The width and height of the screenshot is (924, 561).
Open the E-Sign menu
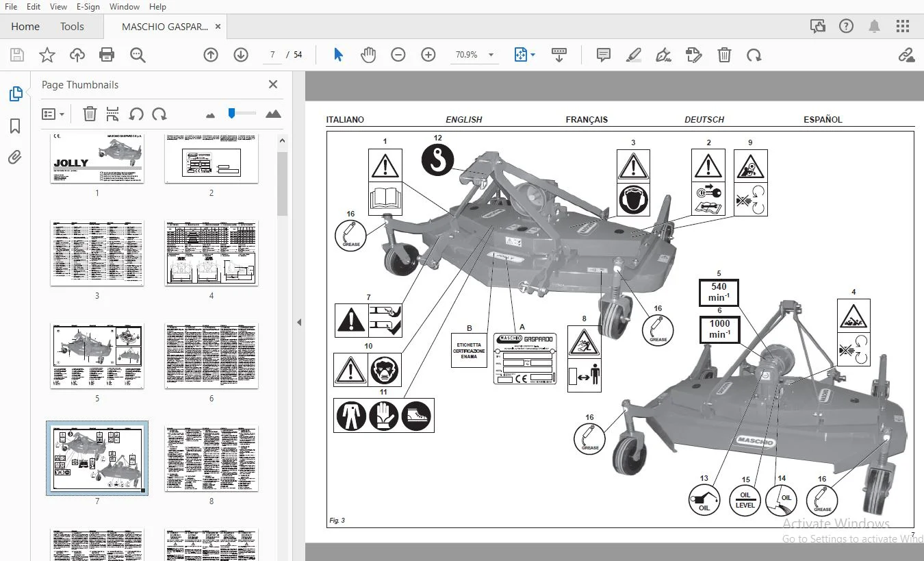(88, 6)
